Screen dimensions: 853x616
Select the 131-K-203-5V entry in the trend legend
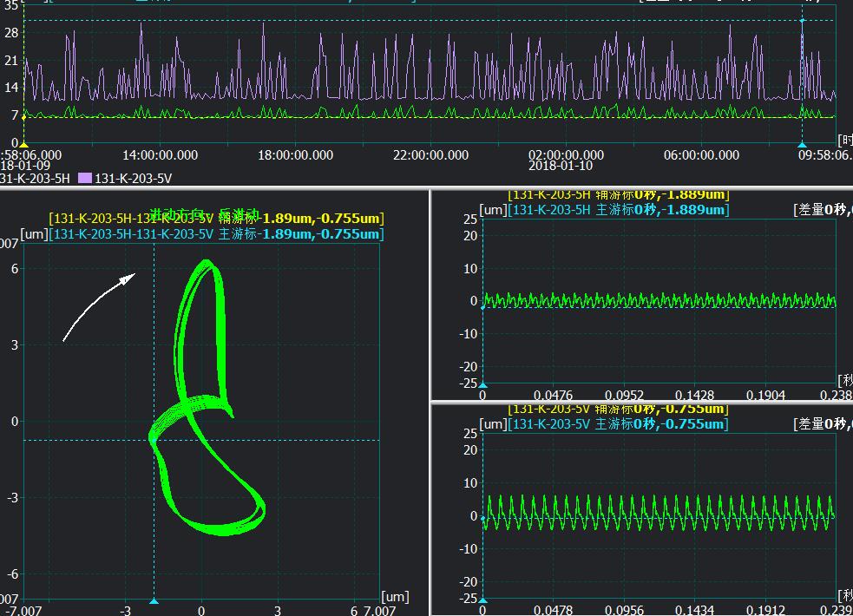point(133,179)
